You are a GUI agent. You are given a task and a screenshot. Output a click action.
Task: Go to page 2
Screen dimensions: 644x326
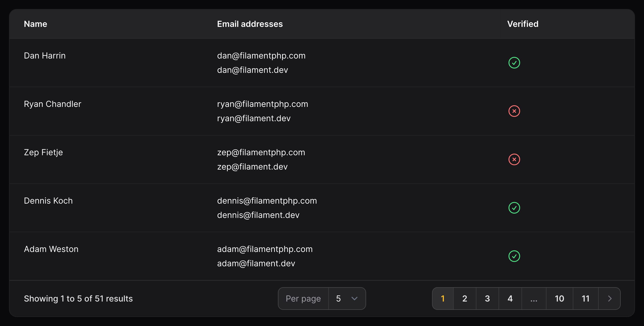click(465, 299)
